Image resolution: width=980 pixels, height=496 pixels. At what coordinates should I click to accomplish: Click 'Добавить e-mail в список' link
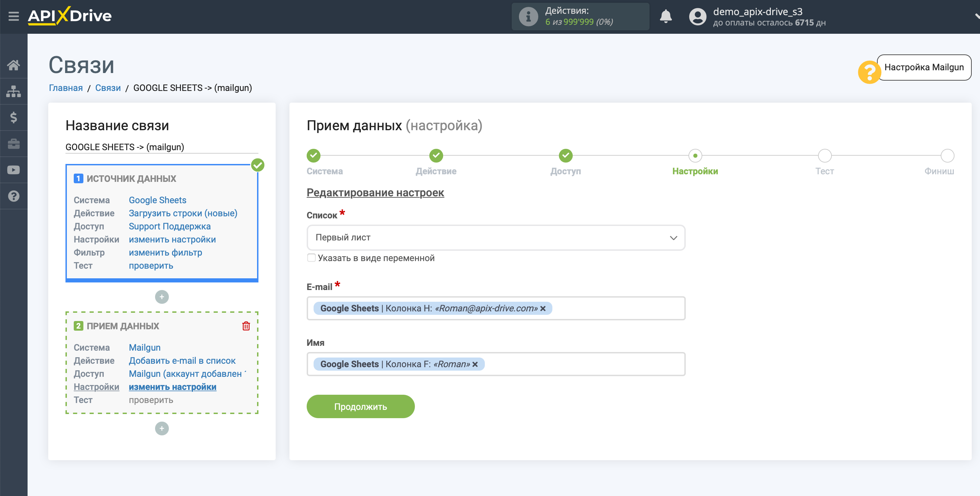click(182, 361)
